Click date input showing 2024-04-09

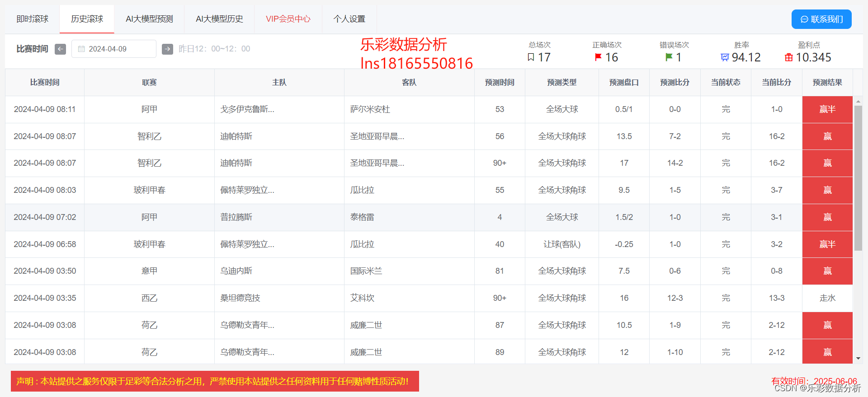tap(114, 49)
